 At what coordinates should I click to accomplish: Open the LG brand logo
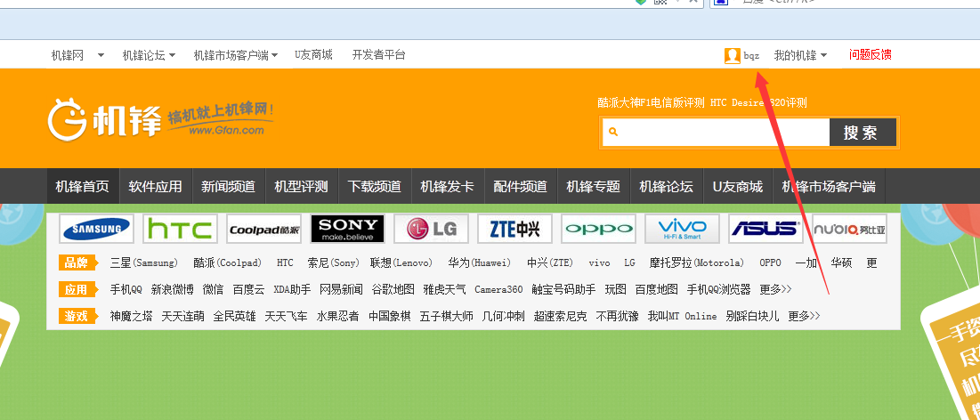[431, 229]
